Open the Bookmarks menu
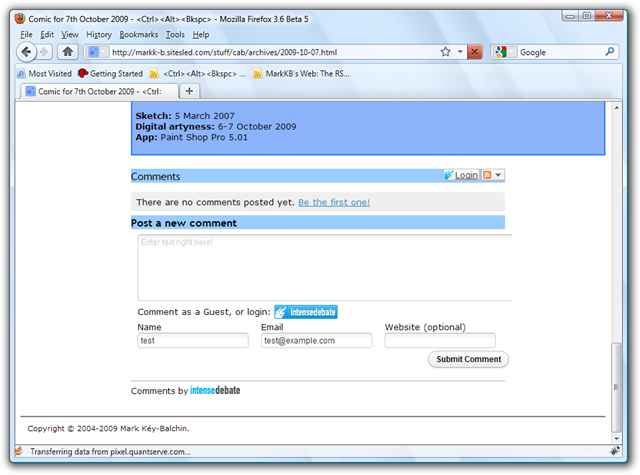This screenshot has height=475, width=640. [139, 35]
